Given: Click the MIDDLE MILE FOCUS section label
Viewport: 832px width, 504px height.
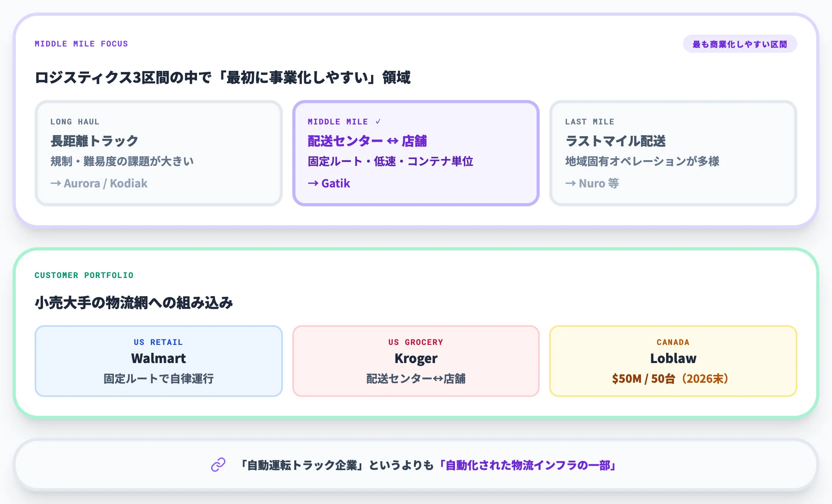Looking at the screenshot, I should coord(82,44).
